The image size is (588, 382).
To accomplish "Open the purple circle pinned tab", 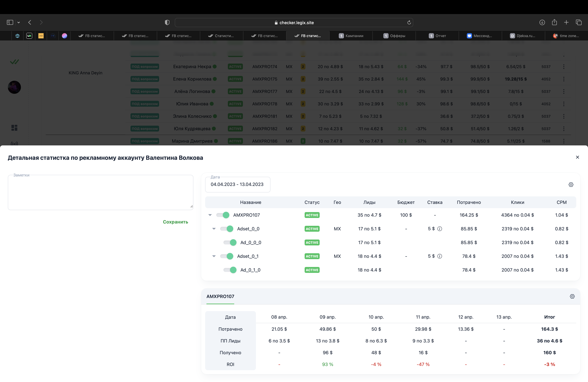I will (65, 36).
